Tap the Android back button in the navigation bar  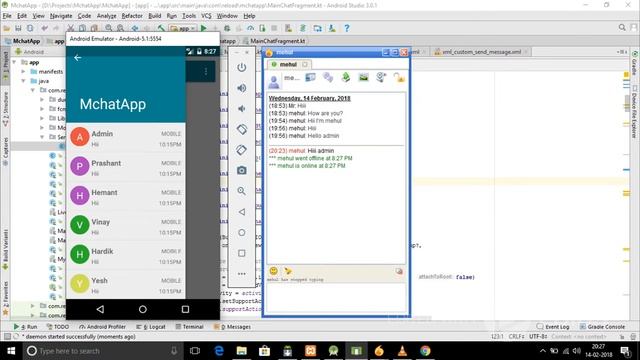100,309
